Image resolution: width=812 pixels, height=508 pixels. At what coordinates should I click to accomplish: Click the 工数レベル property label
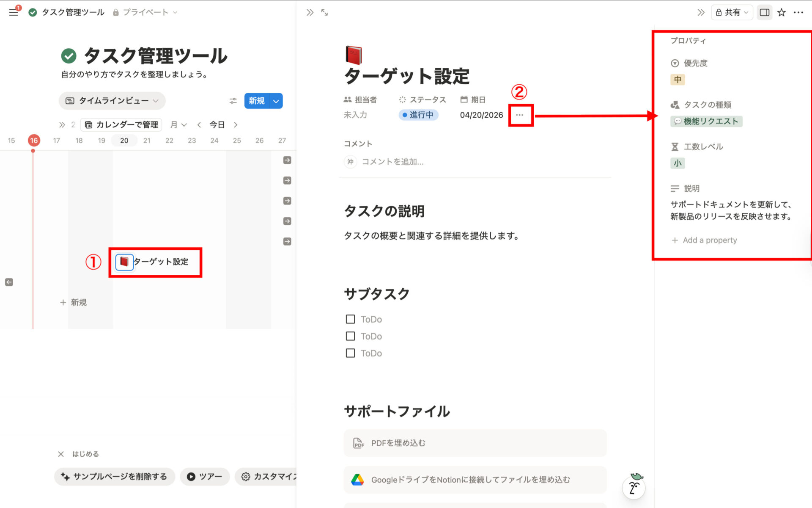tap(697, 147)
